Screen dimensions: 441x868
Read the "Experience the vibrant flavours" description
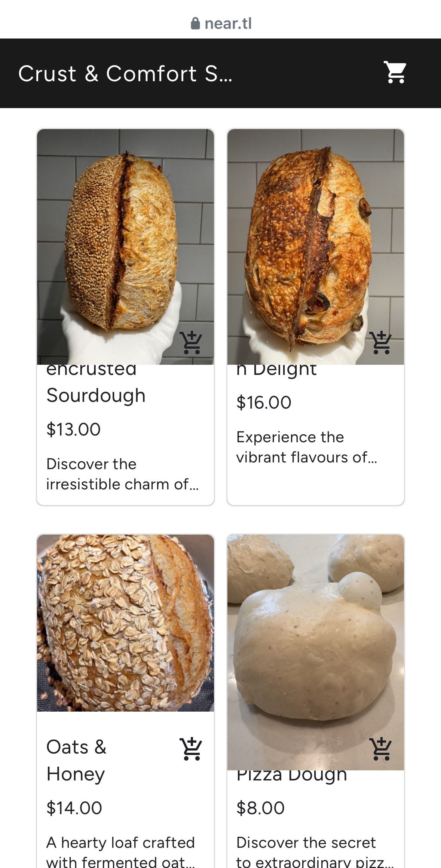click(306, 447)
